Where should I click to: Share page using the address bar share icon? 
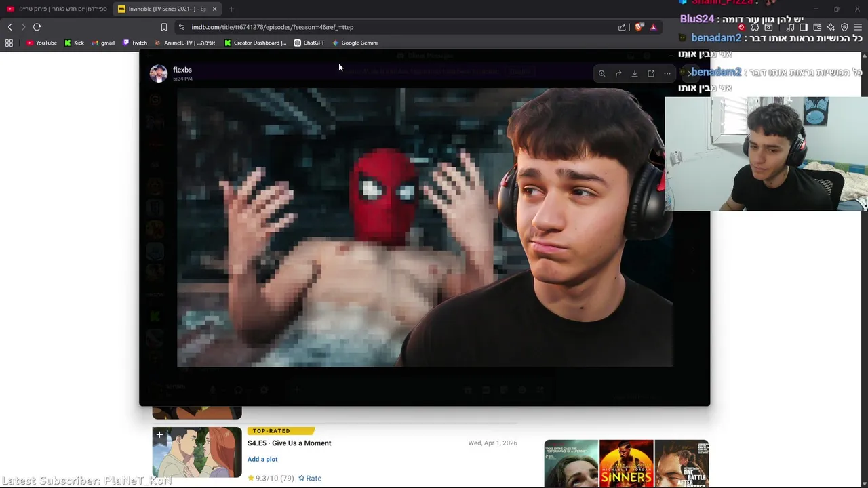(x=622, y=27)
